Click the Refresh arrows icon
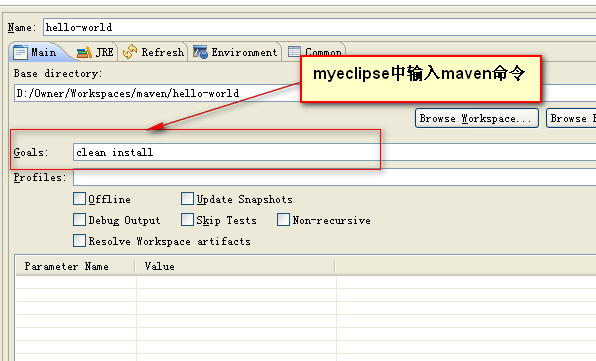This screenshot has width=596, height=361. point(130,52)
